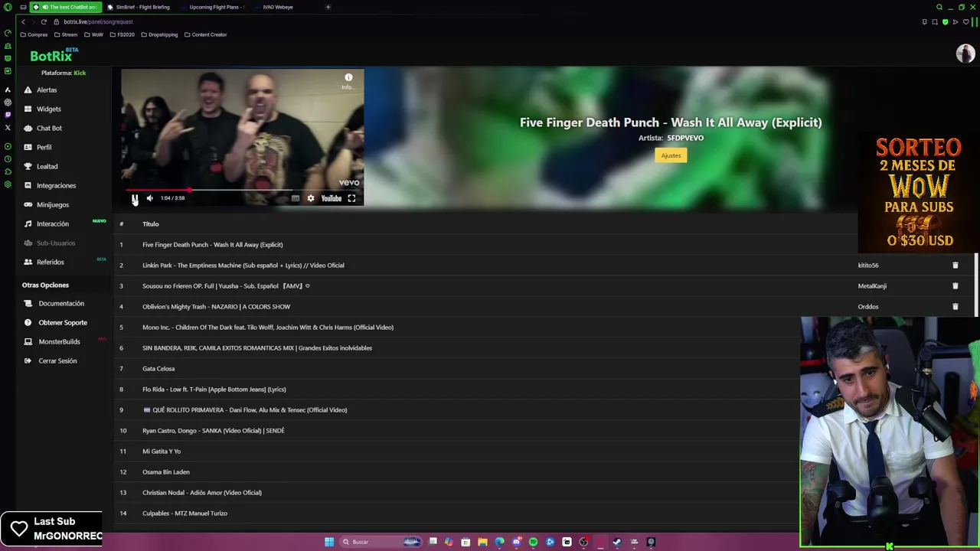The image size is (980, 551).
Task: Open Widgets in the sidebar
Action: [x=48, y=109]
